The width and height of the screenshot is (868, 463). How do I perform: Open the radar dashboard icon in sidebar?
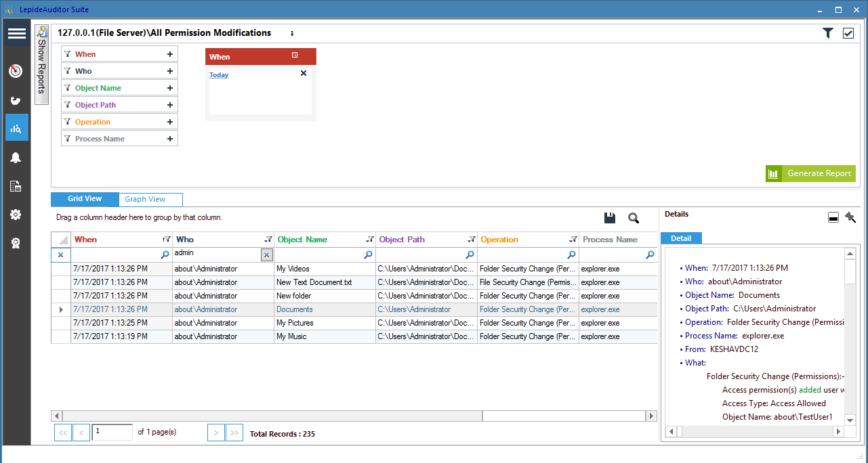point(16,71)
